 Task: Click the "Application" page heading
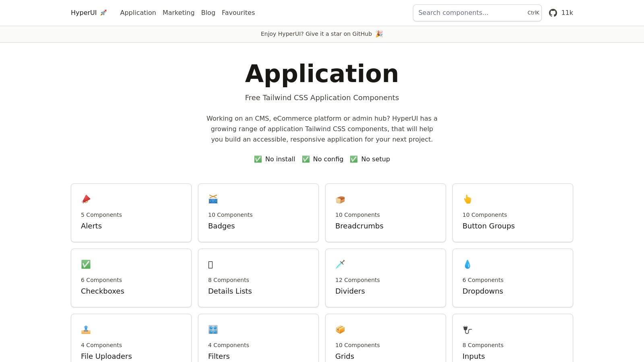click(322, 74)
